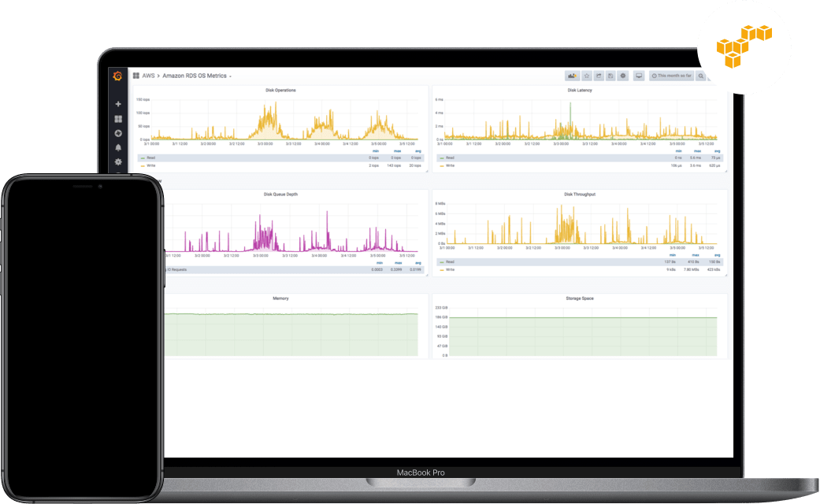This screenshot has width=820, height=504.
Task: Open the Disk Queue Depth panel title menu
Action: [281, 195]
